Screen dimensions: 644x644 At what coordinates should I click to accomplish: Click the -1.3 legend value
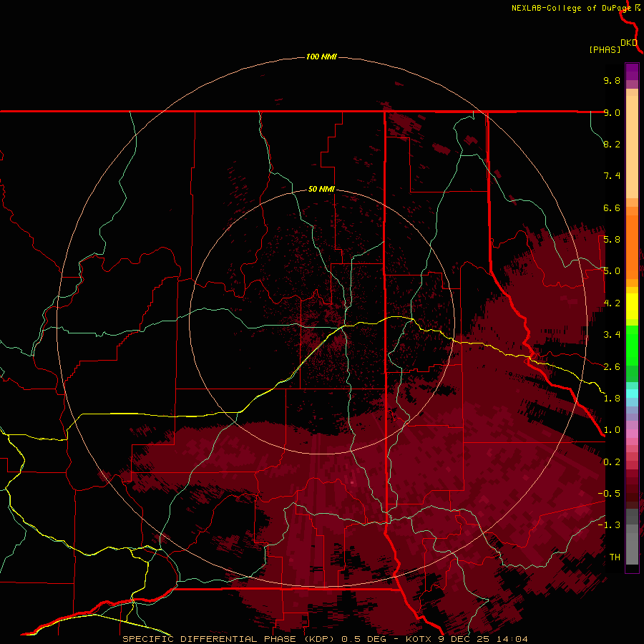click(609, 525)
